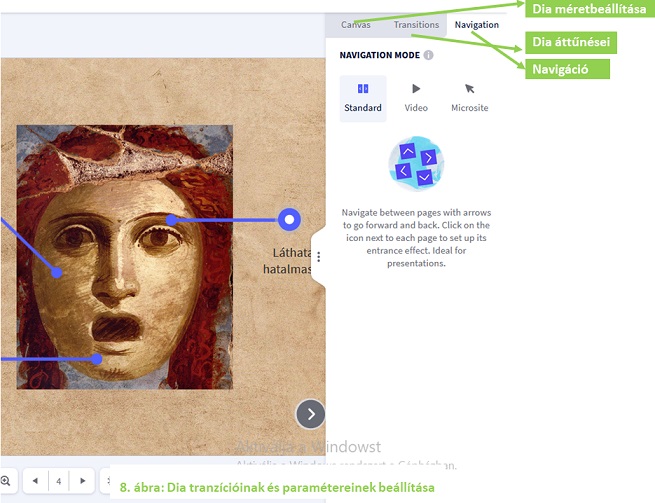The width and height of the screenshot is (655, 503).
Task: Go to next slide with round arrow
Action: coord(310,414)
